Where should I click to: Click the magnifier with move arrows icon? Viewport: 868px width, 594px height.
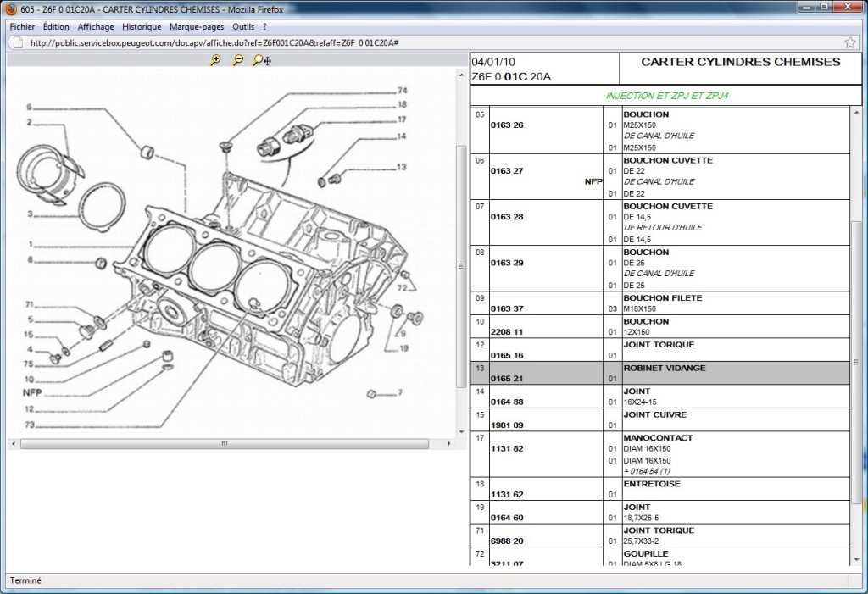[262, 60]
